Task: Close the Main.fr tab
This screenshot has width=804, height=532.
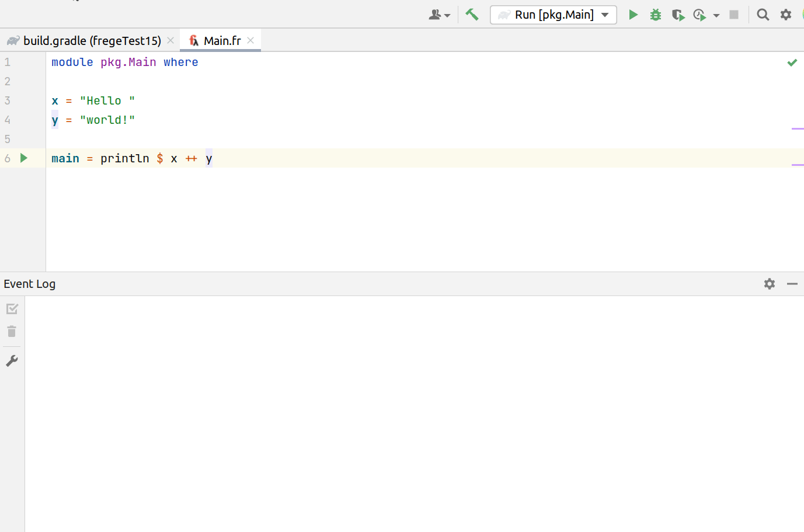Action: (250, 40)
